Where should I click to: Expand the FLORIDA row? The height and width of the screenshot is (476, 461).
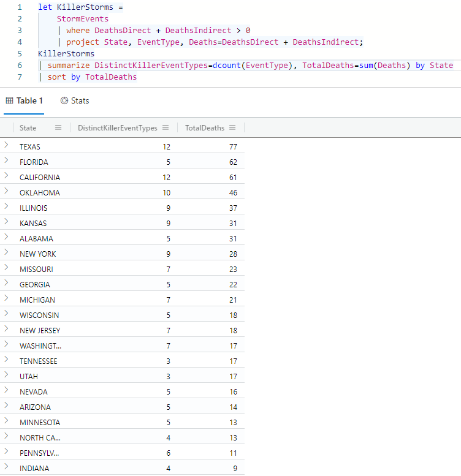coord(6,161)
